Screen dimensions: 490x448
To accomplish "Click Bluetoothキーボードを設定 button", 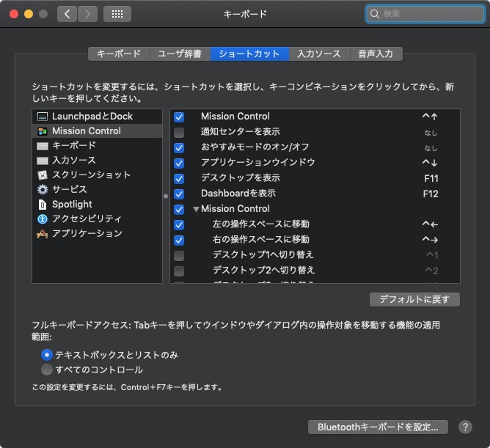I will [x=378, y=427].
